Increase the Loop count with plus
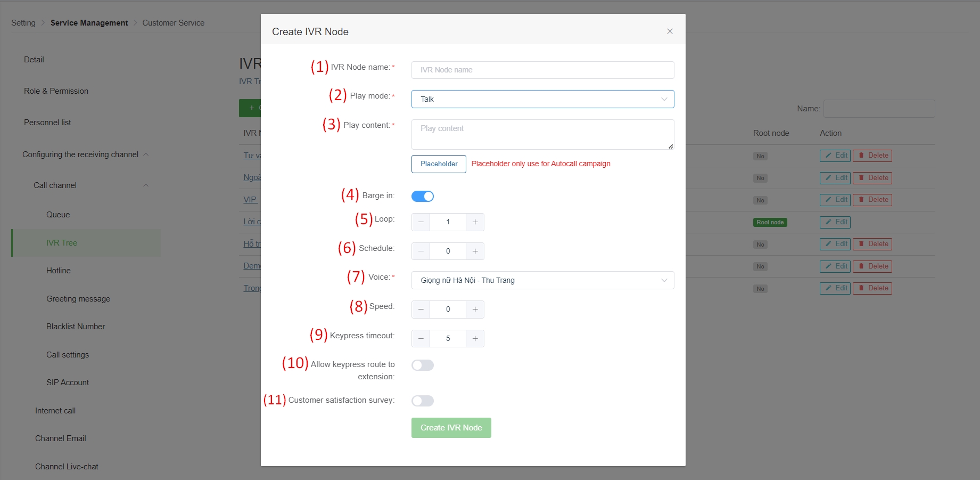The image size is (980, 480). coord(475,222)
